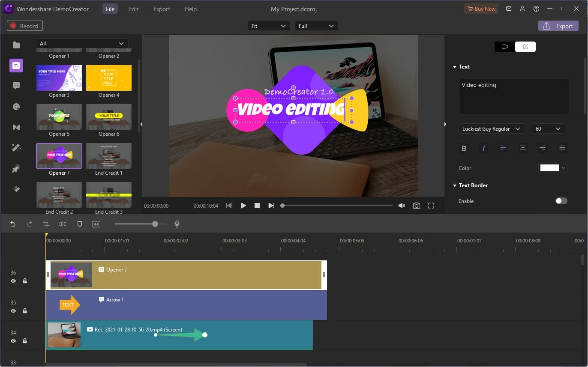Click the preview playback progress bar
The image size is (588, 367).
click(336, 206)
